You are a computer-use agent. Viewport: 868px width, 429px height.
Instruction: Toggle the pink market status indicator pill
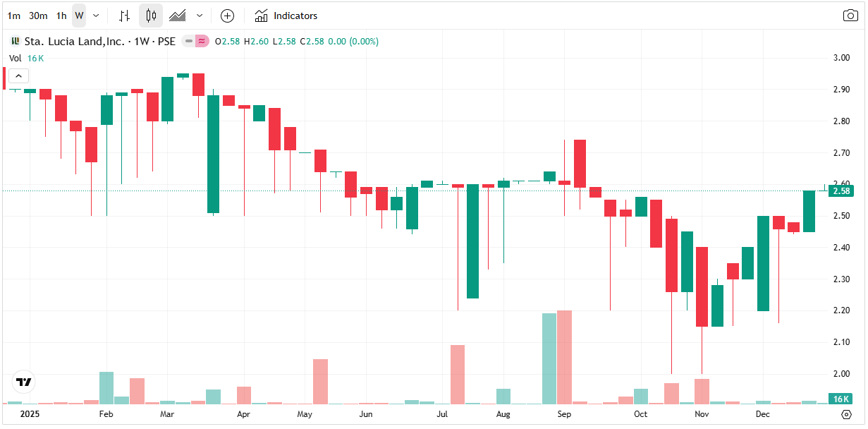point(202,42)
